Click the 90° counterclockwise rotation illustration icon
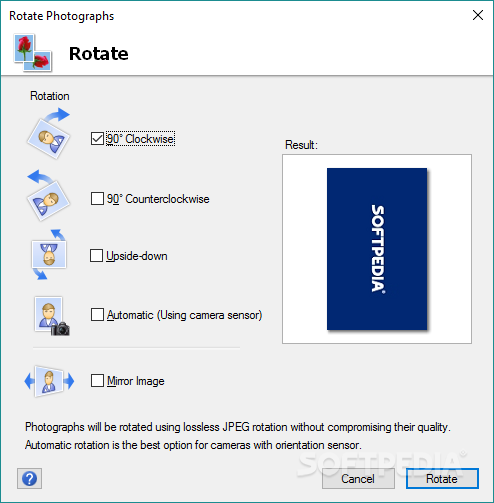This screenshot has height=503, width=494. click(49, 195)
